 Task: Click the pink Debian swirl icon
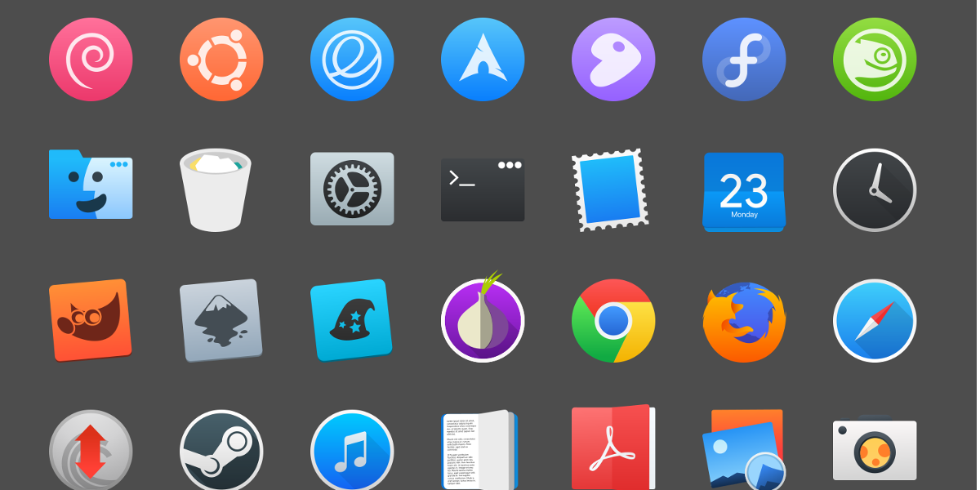(x=91, y=60)
